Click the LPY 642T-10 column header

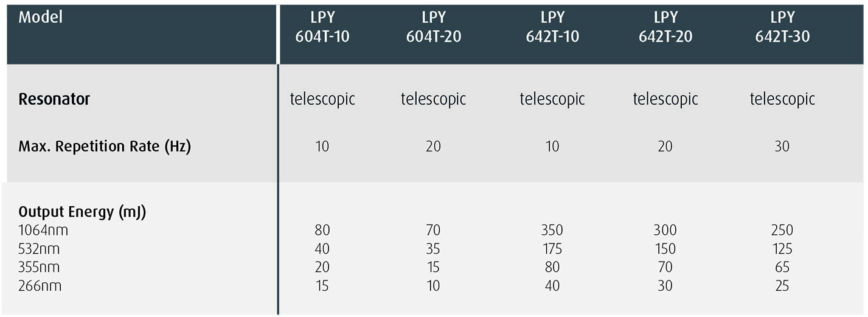pyautogui.click(x=552, y=27)
